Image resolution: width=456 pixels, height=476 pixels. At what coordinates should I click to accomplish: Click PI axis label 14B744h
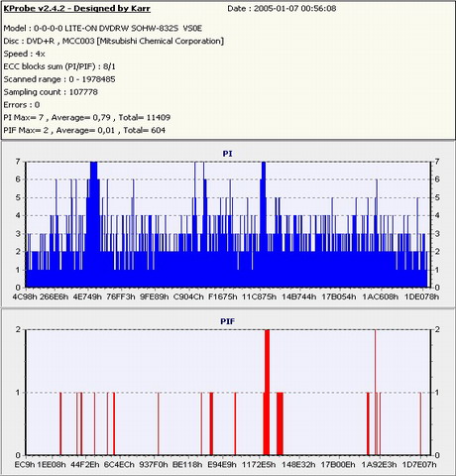[298, 297]
